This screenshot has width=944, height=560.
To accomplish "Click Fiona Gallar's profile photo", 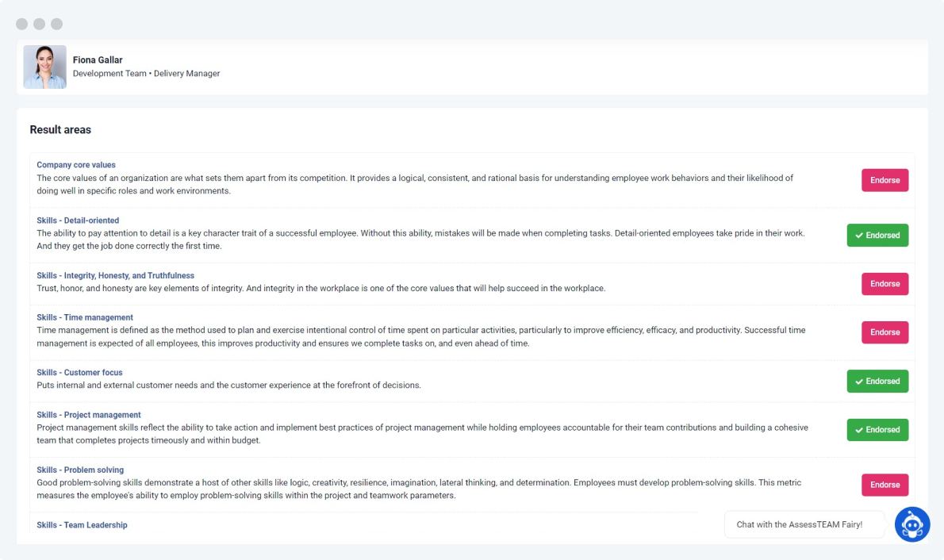I will point(45,67).
